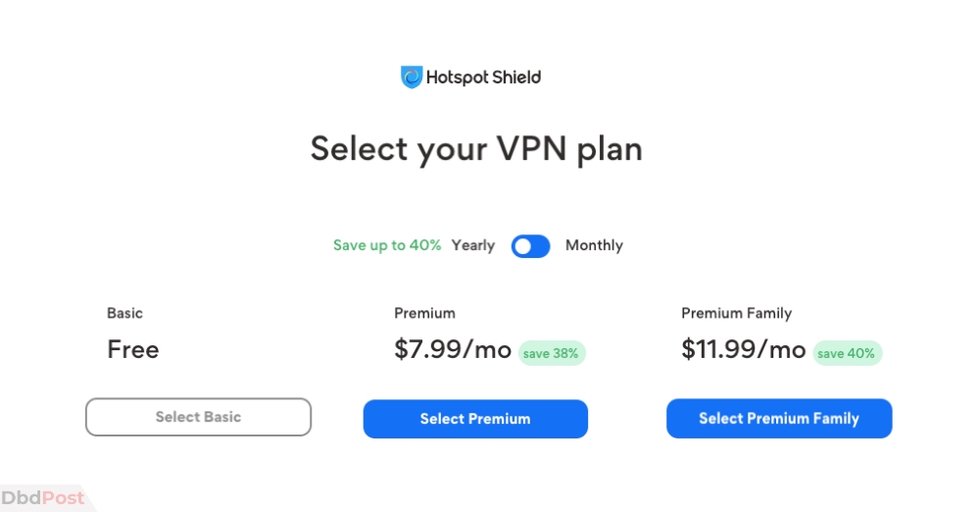Screen dimensions: 980x512
Task: Click the save 38% badge
Action: click(x=551, y=353)
